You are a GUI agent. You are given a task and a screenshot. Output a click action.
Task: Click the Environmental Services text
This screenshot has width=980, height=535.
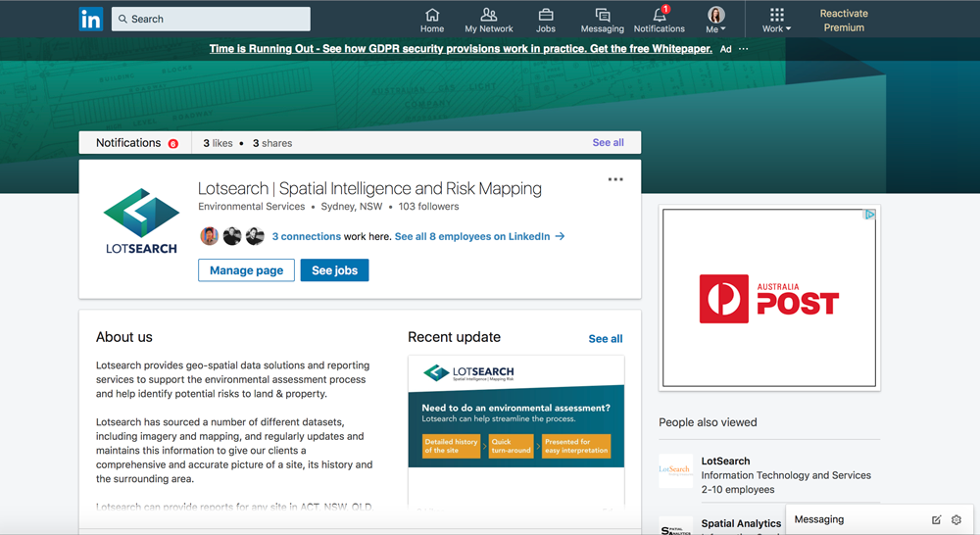251,206
